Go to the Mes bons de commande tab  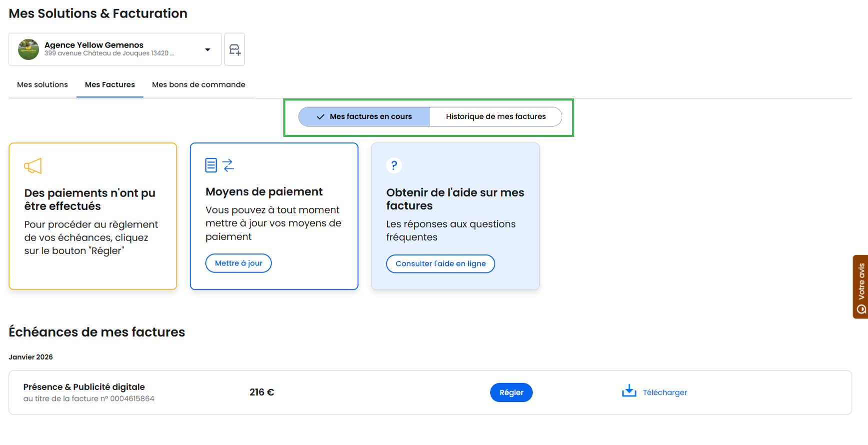coord(198,84)
